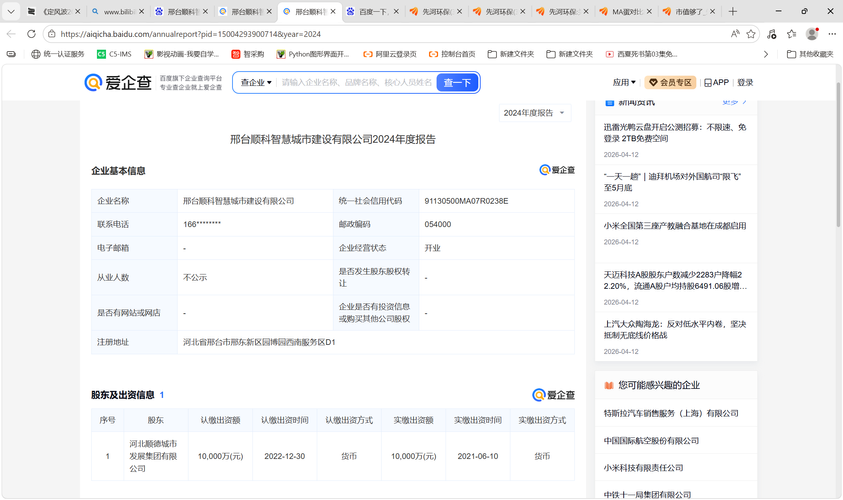Select postal code 054000
The image size is (843, 500).
tap(438, 224)
